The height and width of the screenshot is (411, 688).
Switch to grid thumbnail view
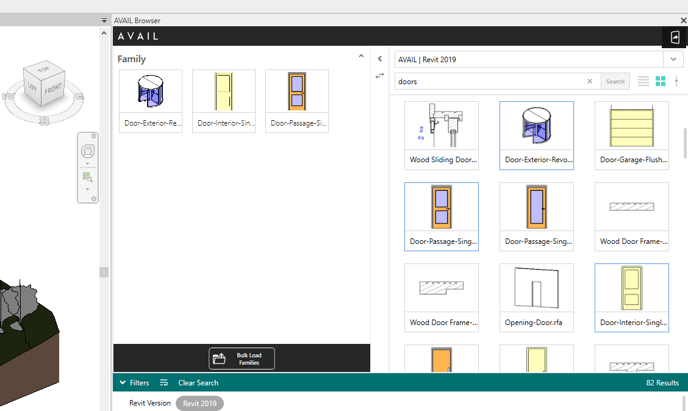pyautogui.click(x=660, y=81)
